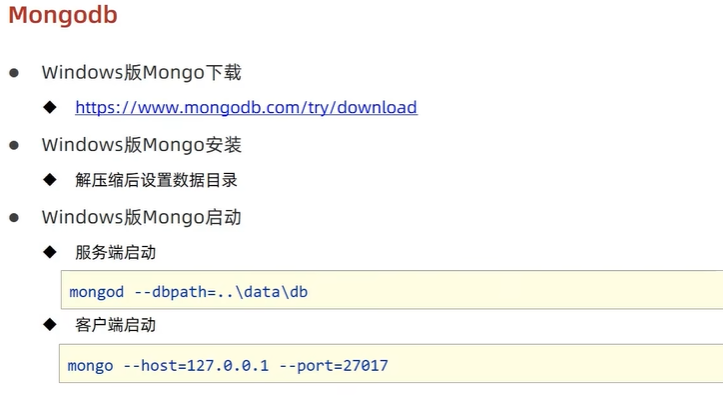The width and height of the screenshot is (723, 403).
Task: Click the 服务端启动 label
Action: (x=115, y=252)
